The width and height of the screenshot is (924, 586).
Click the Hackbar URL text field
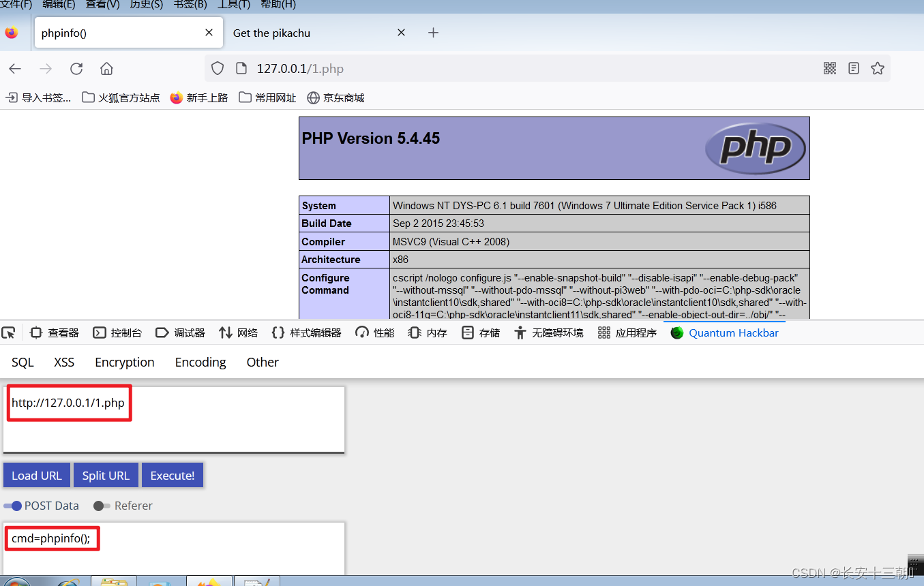coord(174,419)
